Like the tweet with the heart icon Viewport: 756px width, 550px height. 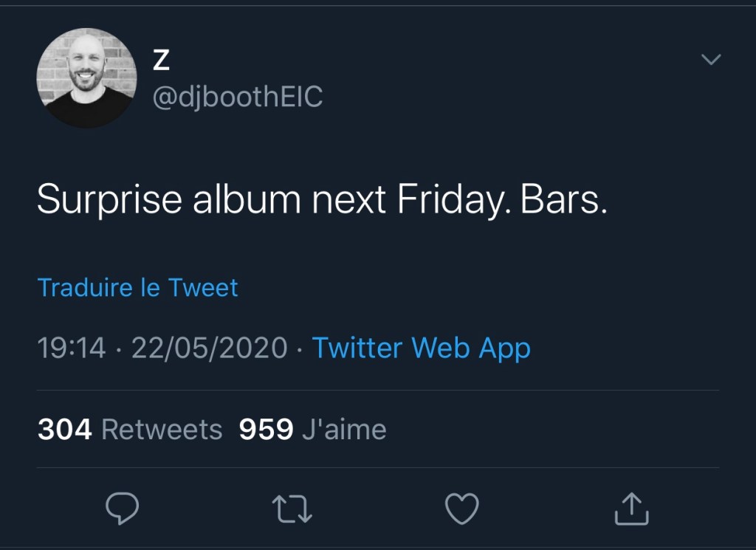pyautogui.click(x=462, y=509)
